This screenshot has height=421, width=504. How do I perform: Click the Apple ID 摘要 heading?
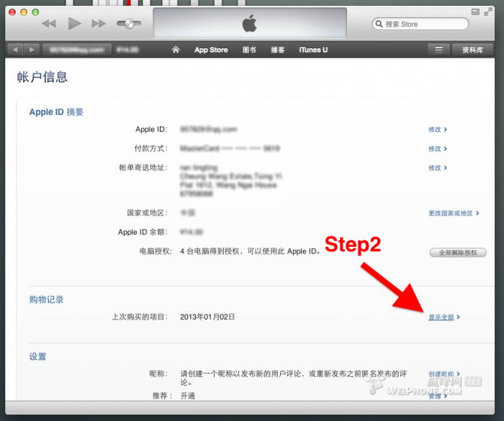(56, 112)
